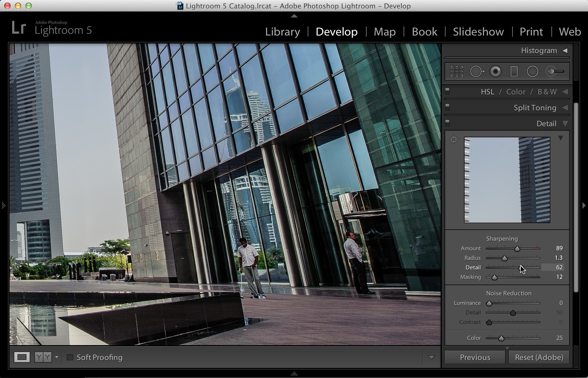Image resolution: width=588 pixels, height=378 pixels.
Task: Collapse the detail preview disclosure triangle
Action: point(561,138)
